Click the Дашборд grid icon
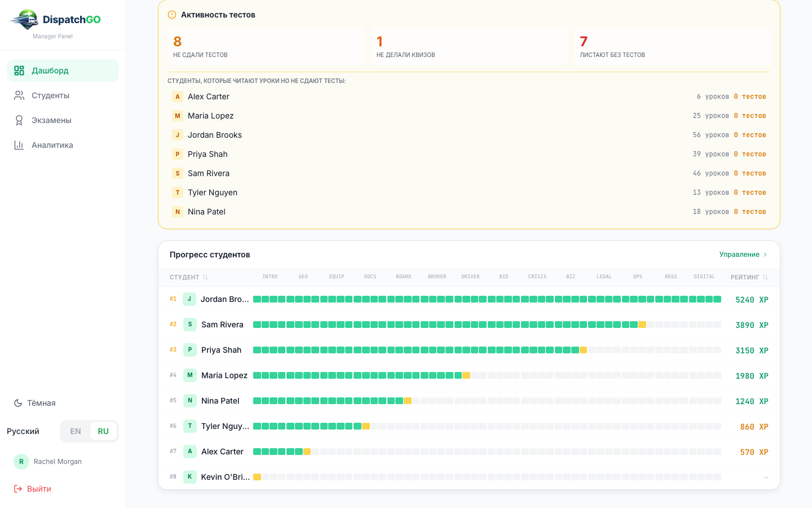The width and height of the screenshot is (812, 508). coord(19,71)
